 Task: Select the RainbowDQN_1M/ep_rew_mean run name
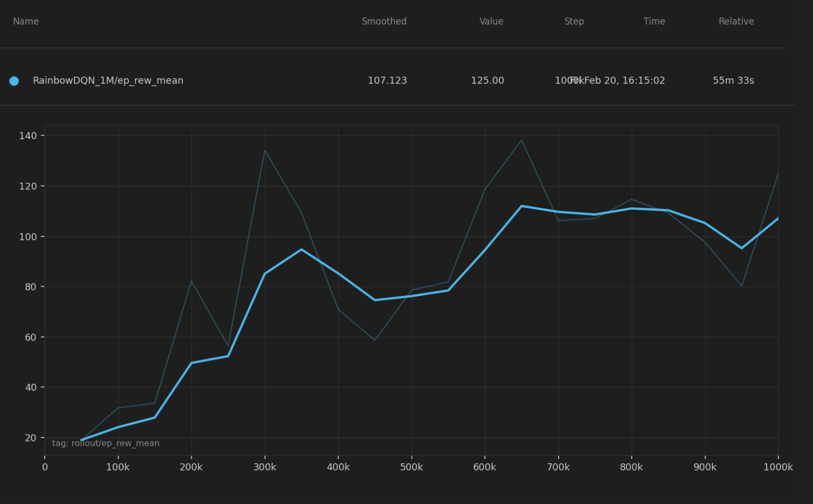tap(108, 80)
